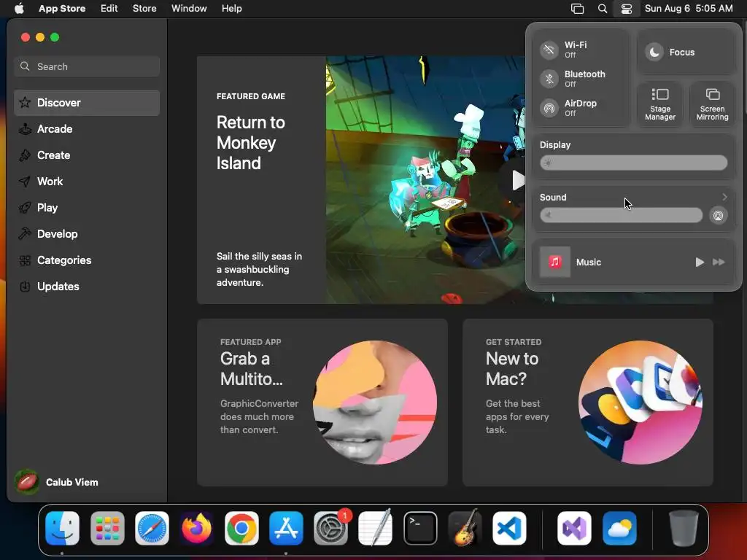This screenshot has height=560, width=747.
Task: Toggle Wi-Fi in Control Center
Action: pos(549,50)
